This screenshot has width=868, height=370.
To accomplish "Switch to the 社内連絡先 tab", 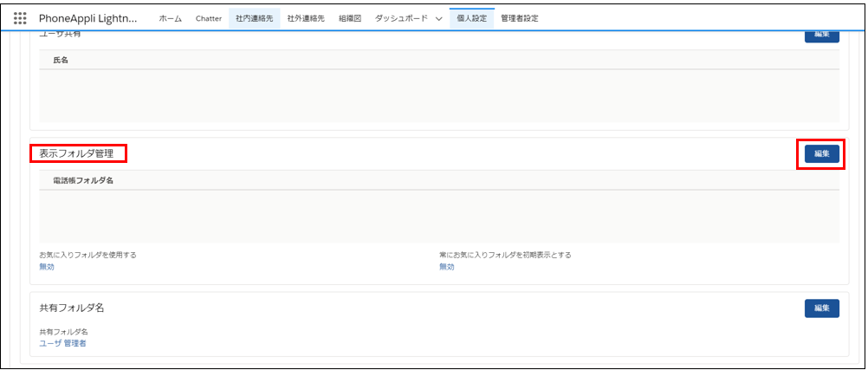I will point(254,18).
